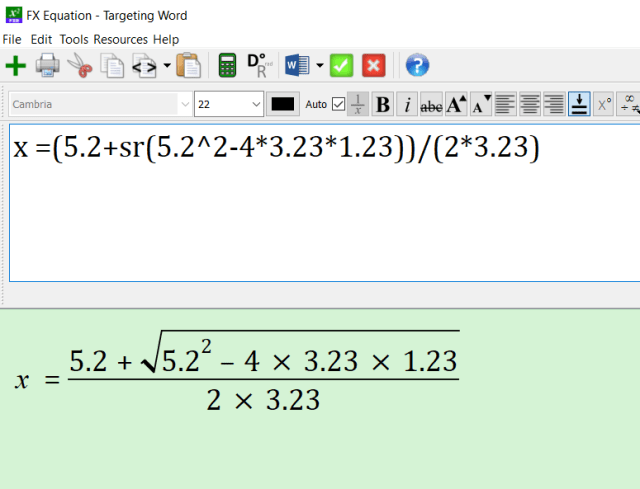This screenshot has width=640, height=489.
Task: Open the Resources menu
Action: point(121,39)
